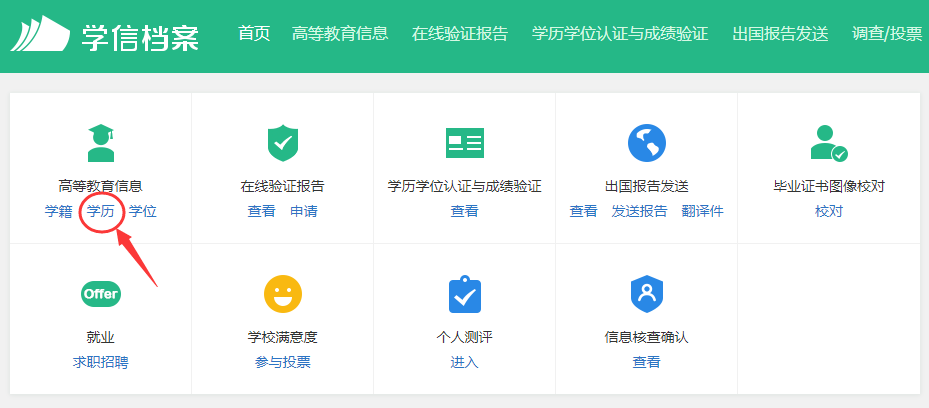The height and width of the screenshot is (408, 929).
Task: Click the 学籍 link
Action: pyautogui.click(x=59, y=211)
